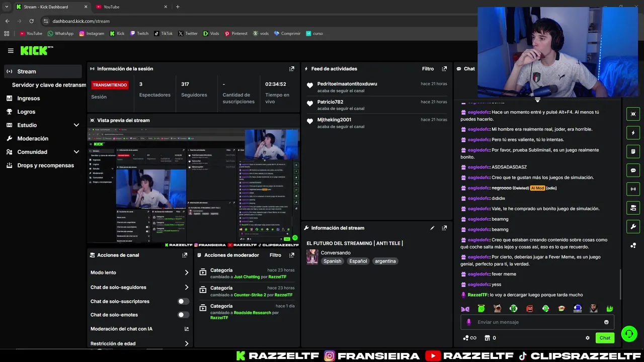
Task: Open Just Chatting category link
Action: tap(247, 277)
